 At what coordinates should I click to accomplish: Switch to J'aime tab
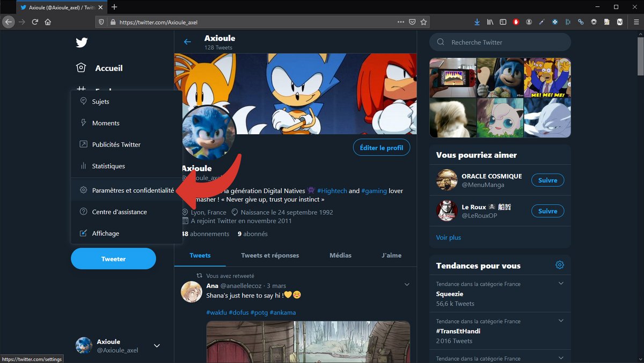(391, 256)
